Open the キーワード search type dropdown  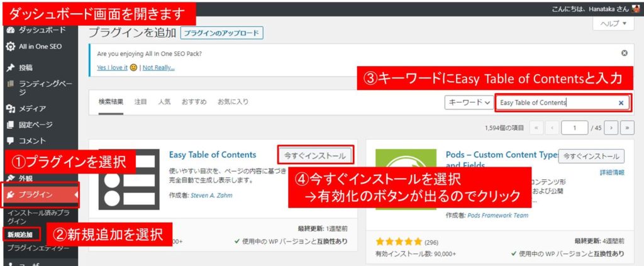469,103
